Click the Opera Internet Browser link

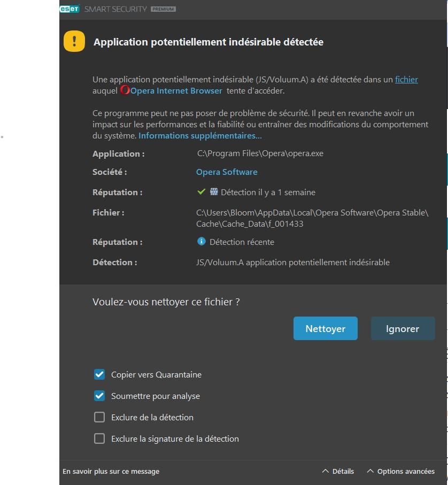coord(176,90)
